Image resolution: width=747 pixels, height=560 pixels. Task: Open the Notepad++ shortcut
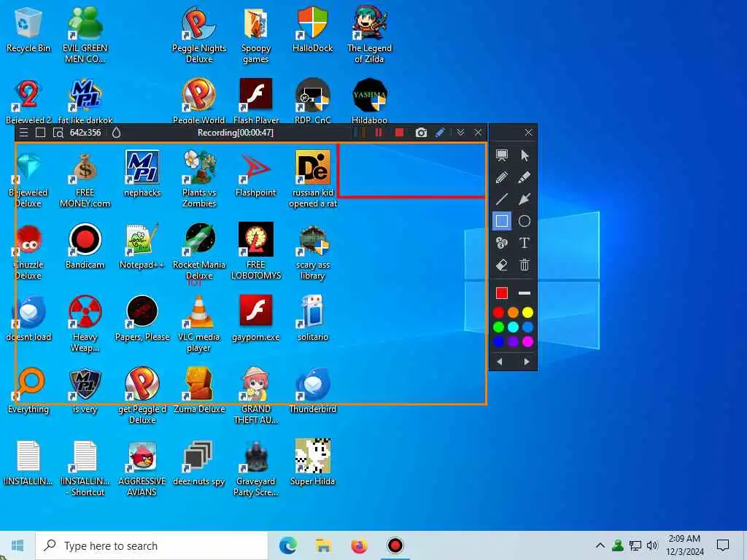pos(142,246)
